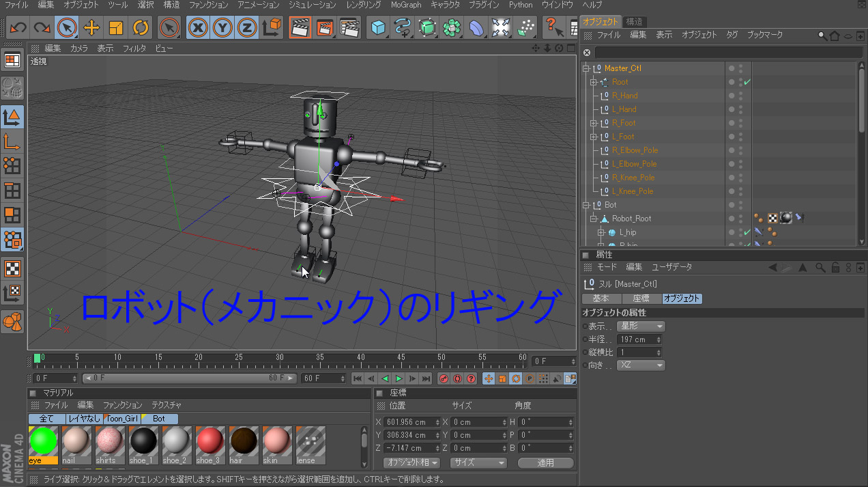Click the 半径 radius input field

(x=635, y=339)
